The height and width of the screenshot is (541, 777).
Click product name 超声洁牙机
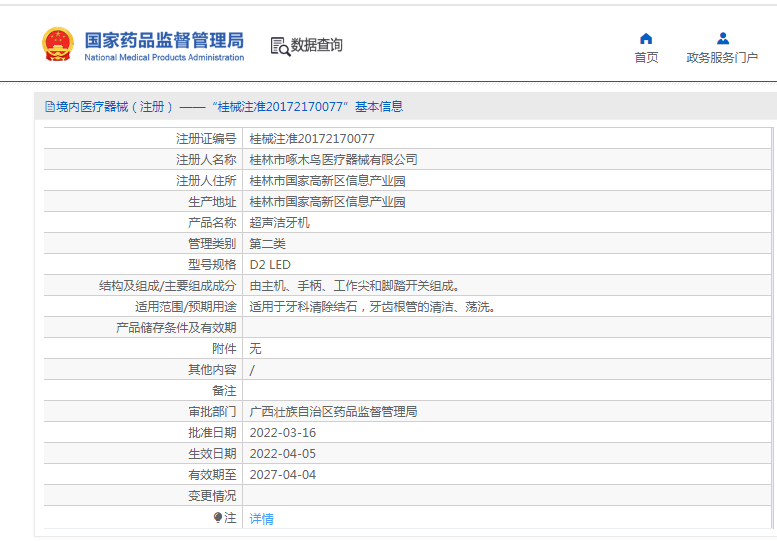(279, 223)
